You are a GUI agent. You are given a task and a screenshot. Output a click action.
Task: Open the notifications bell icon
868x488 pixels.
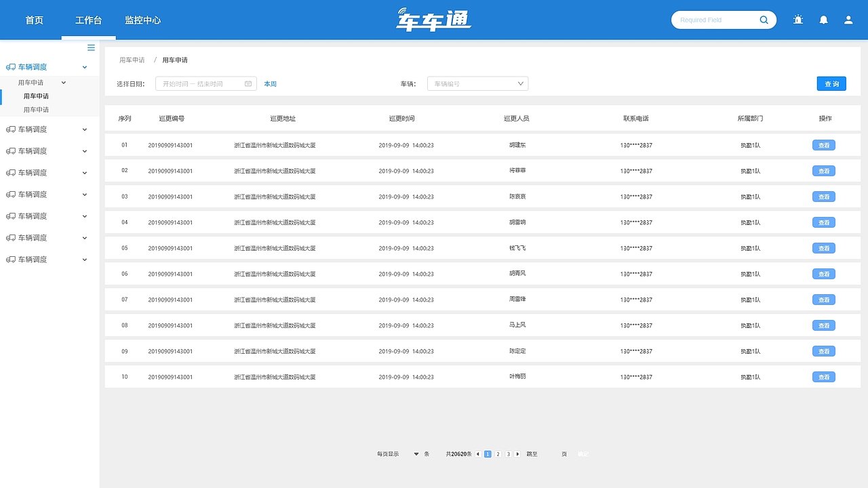(x=823, y=20)
